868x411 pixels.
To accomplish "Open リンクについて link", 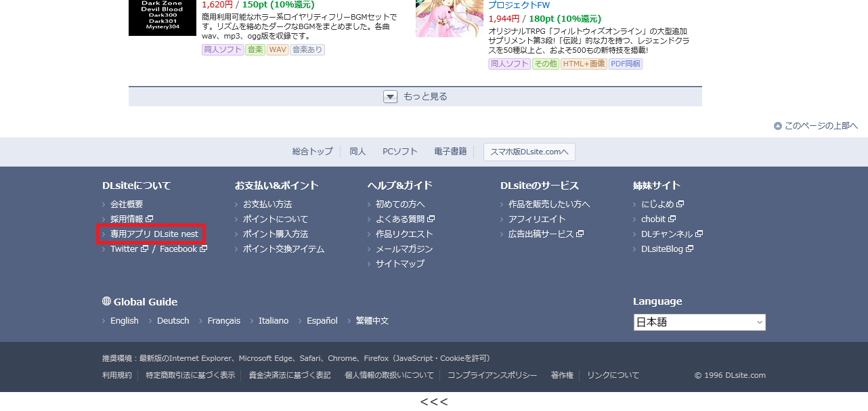I will pyautogui.click(x=613, y=375).
